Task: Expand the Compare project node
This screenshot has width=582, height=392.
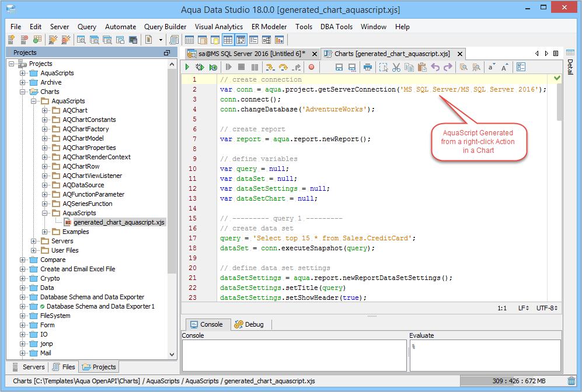Action: pos(23,260)
